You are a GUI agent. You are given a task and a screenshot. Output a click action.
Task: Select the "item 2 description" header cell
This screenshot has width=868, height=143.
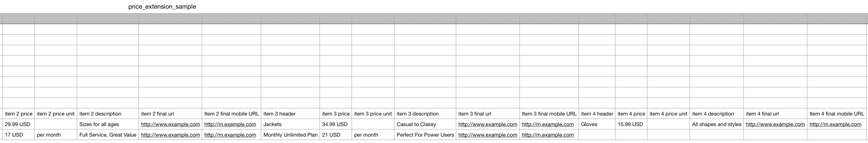pos(108,114)
